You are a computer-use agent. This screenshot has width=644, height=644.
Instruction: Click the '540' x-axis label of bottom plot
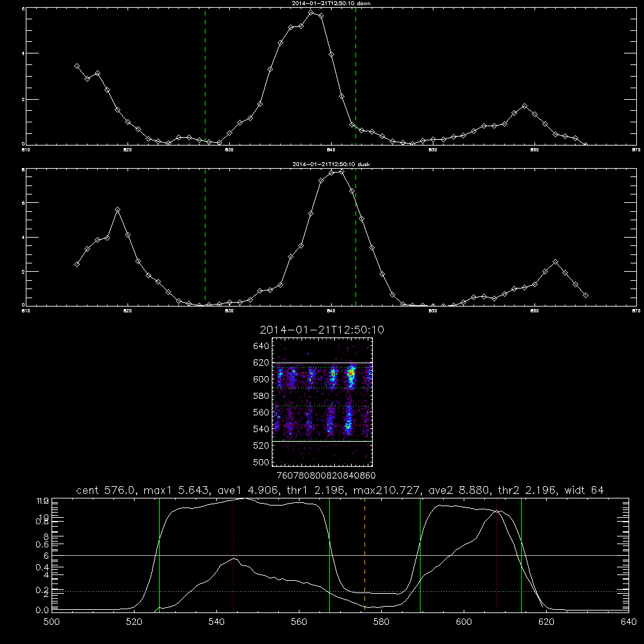(x=216, y=622)
